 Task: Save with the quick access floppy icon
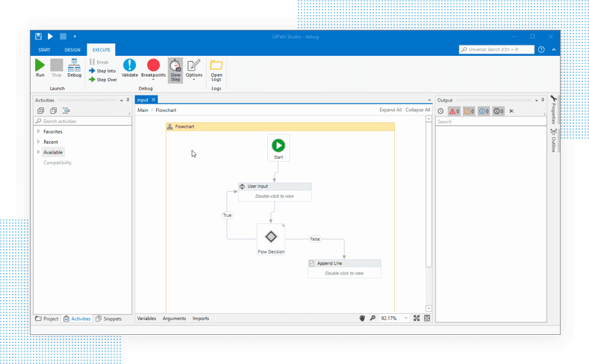[x=38, y=37]
